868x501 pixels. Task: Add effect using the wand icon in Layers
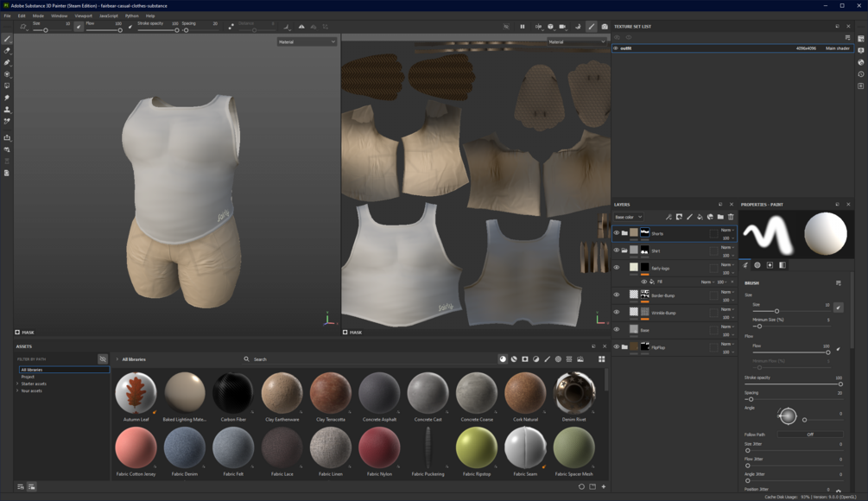[x=668, y=217]
